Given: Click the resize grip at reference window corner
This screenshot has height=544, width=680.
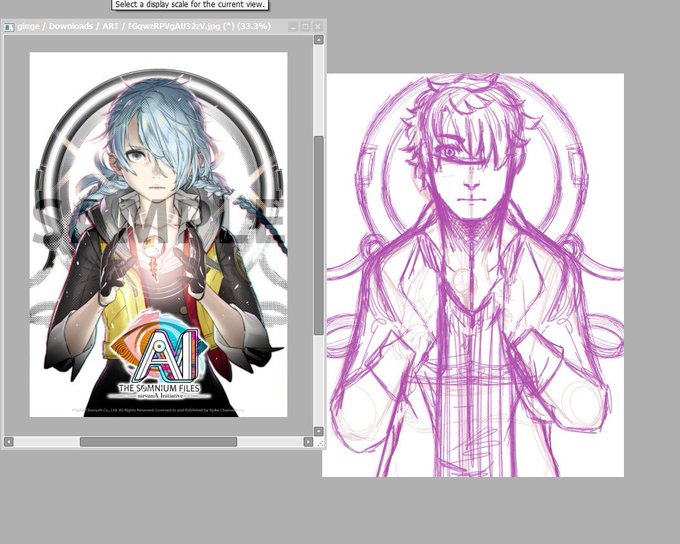Looking at the screenshot, I should pos(320,443).
